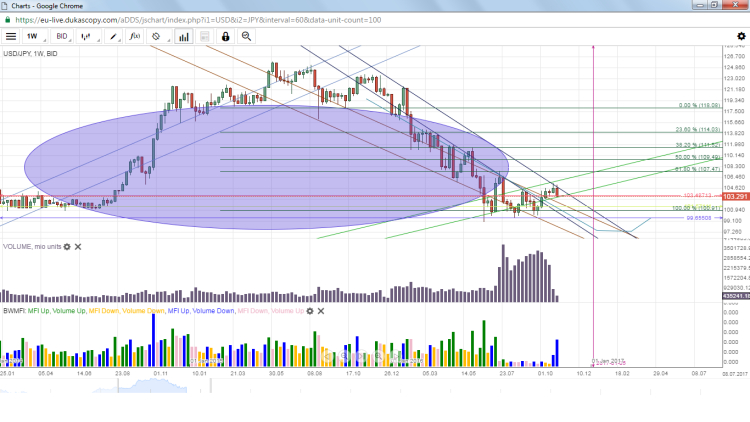750x422 pixels.
Task: Toggle the chart lock padlock
Action: pos(226,36)
